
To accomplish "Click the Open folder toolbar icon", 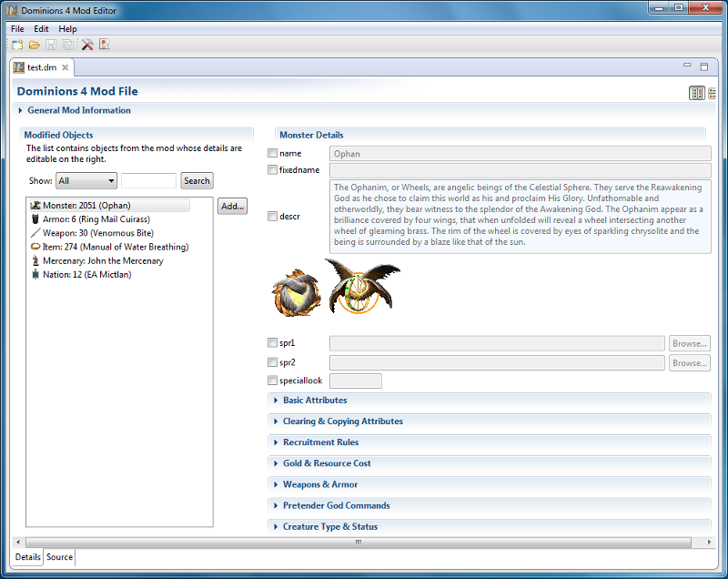I will click(x=34, y=45).
